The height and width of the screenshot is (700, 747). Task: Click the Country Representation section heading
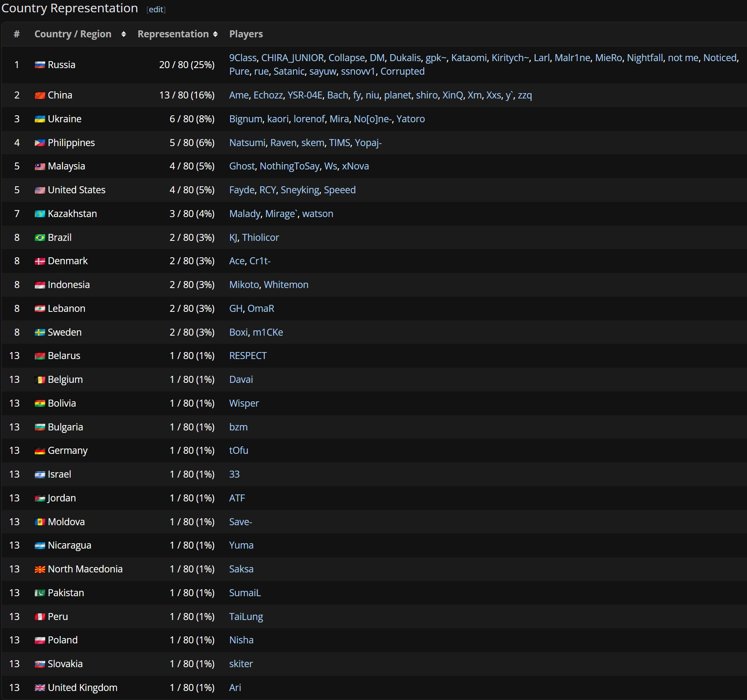70,8
